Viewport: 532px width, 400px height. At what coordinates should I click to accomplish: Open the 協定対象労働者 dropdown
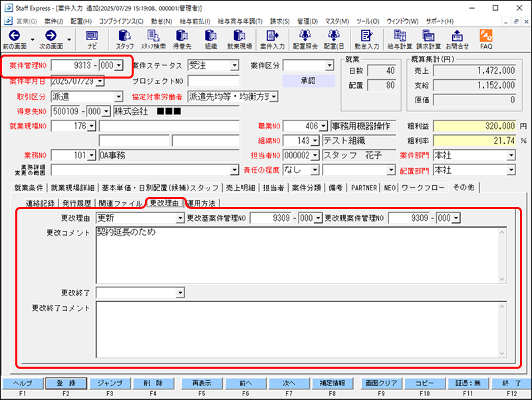point(274,97)
